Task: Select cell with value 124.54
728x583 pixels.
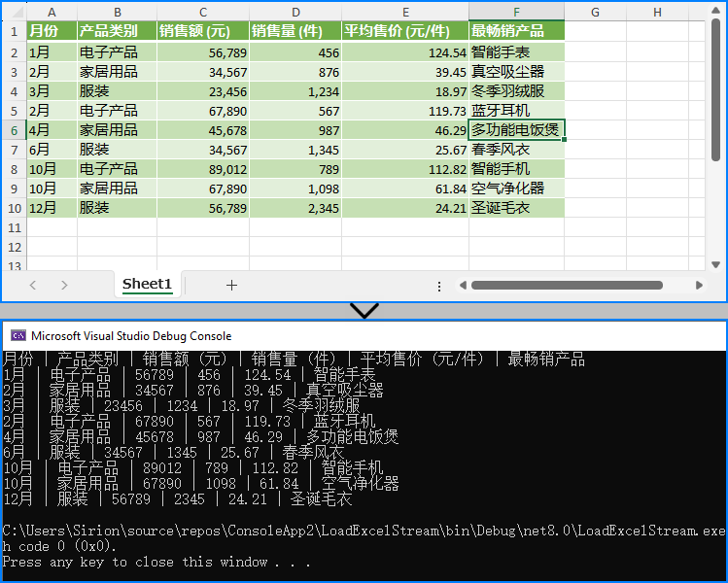Action: (x=405, y=52)
